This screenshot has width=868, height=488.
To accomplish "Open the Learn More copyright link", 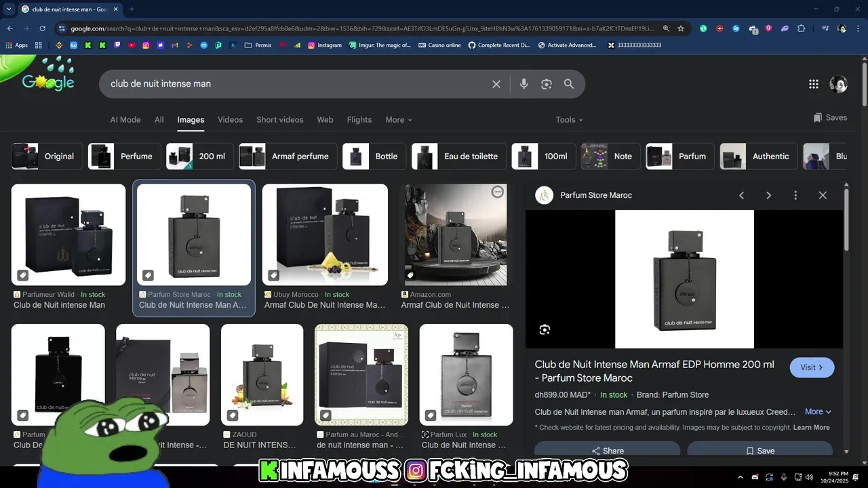I will click(x=811, y=428).
